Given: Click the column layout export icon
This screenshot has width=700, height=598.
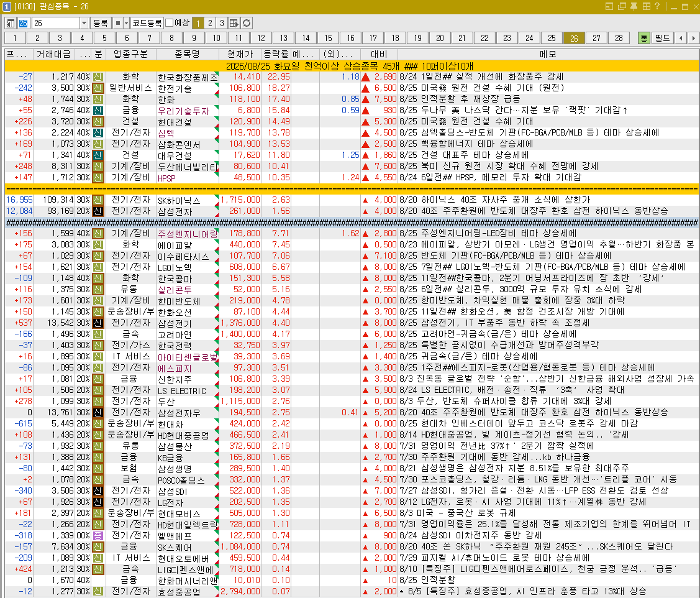Looking at the screenshot, I should click(234, 23).
